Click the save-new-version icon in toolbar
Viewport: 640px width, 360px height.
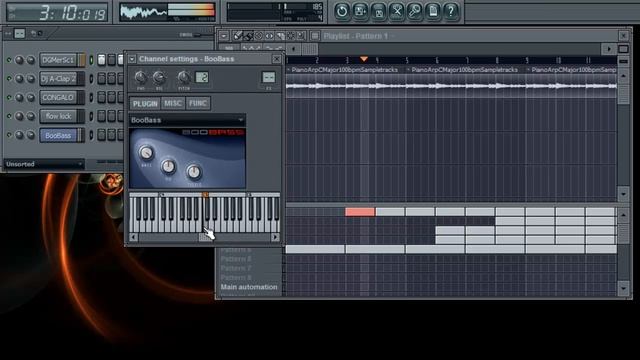pyautogui.click(x=360, y=11)
